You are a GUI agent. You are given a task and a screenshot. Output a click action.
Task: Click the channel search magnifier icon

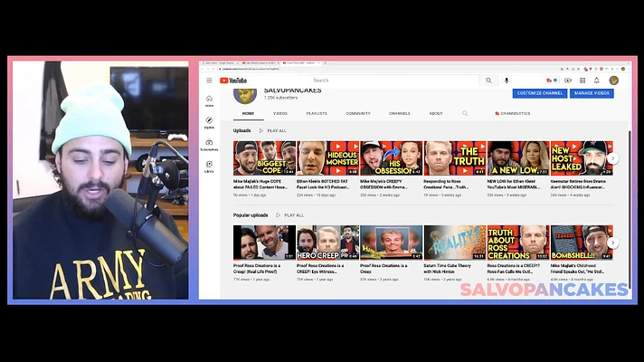[x=465, y=113]
